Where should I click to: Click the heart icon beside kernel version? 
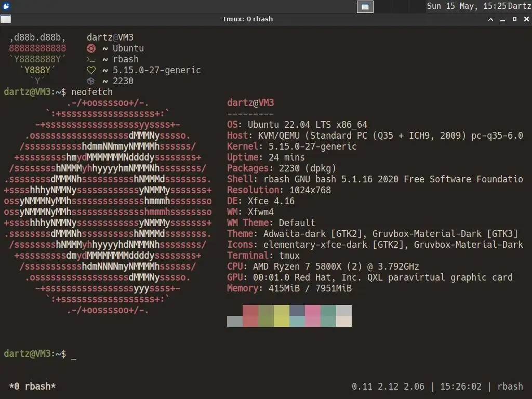click(91, 70)
